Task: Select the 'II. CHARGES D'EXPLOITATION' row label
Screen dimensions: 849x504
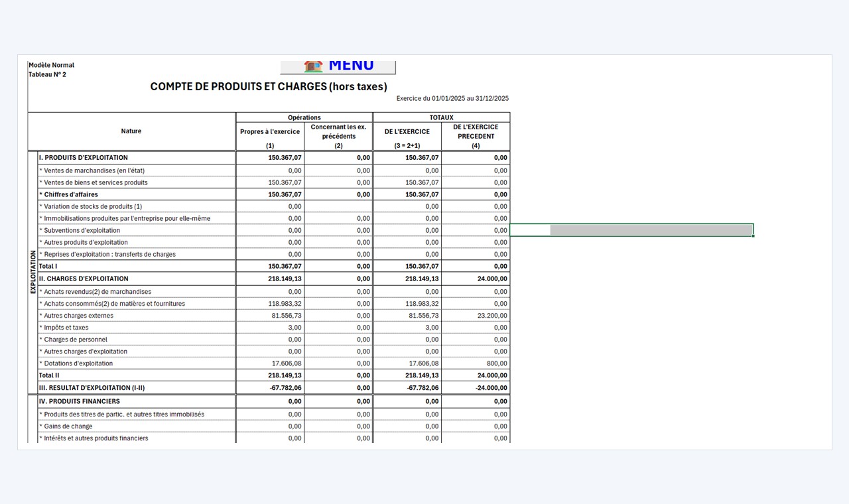Action: coord(84,279)
